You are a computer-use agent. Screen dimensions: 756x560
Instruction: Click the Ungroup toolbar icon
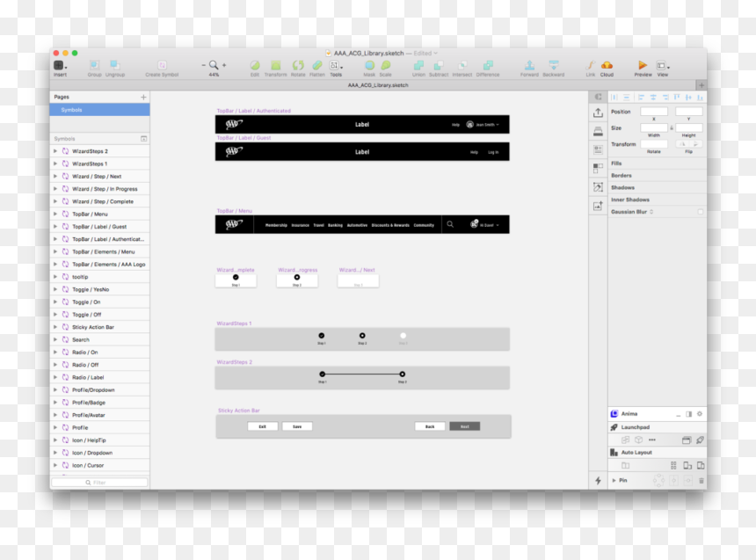pos(115,65)
